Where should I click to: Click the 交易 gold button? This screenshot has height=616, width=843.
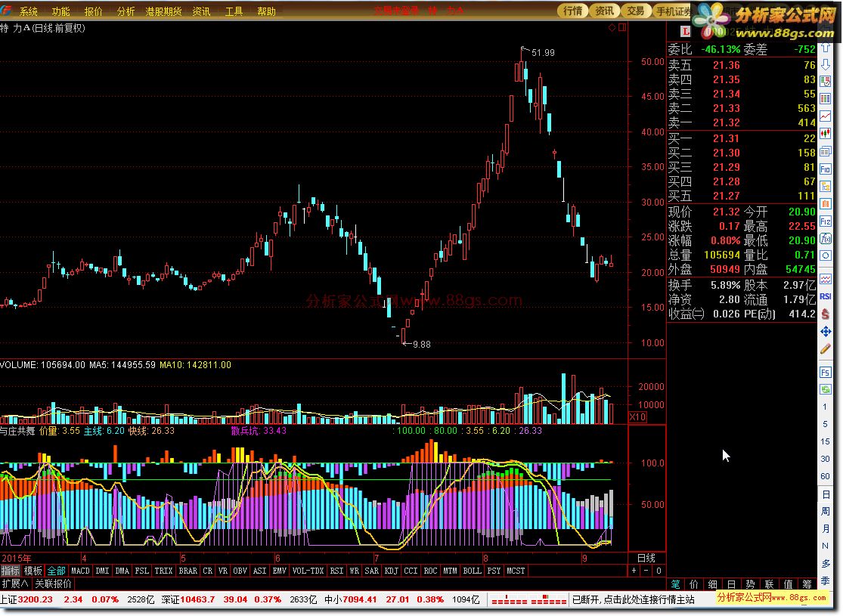coord(636,11)
